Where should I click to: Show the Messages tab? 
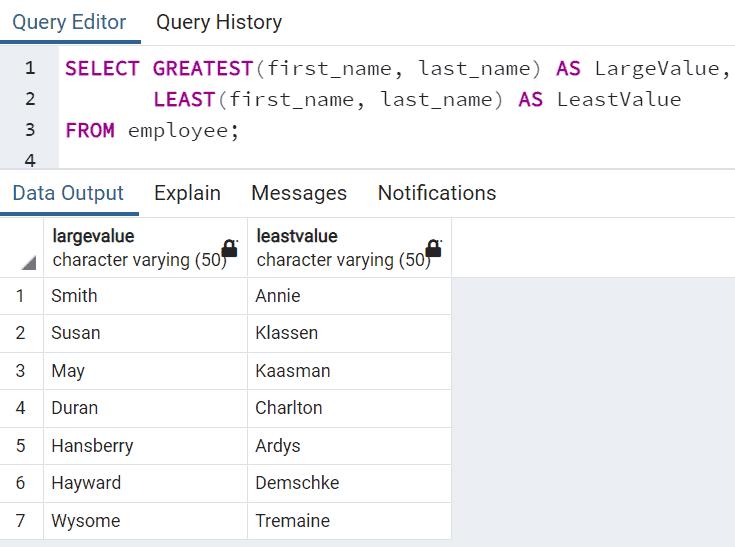[299, 193]
